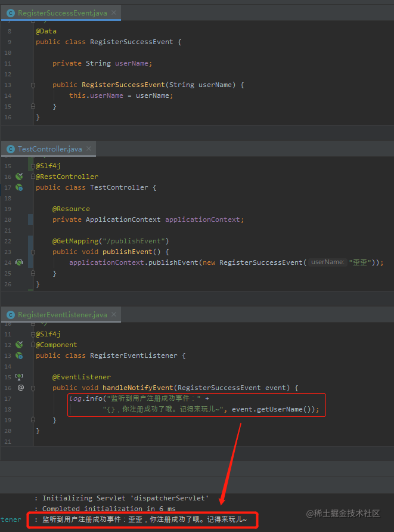Click line number 20 in TestController.java gutter
Image resolution: width=394 pixels, height=532 pixels.
(x=8, y=220)
